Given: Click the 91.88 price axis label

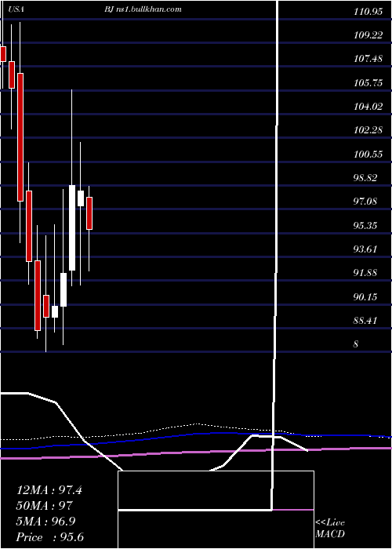Looking at the screenshot, I should (365, 272).
